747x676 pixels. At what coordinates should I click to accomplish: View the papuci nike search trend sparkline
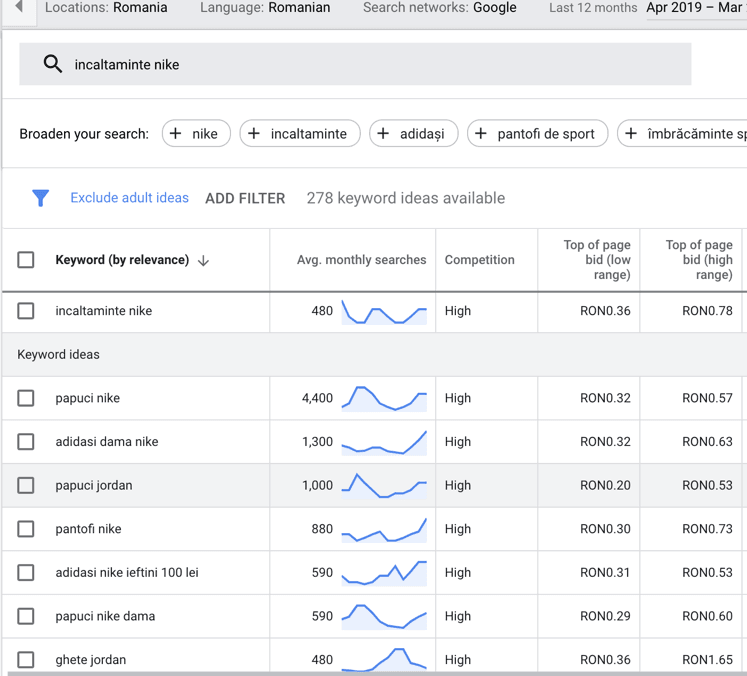(384, 398)
